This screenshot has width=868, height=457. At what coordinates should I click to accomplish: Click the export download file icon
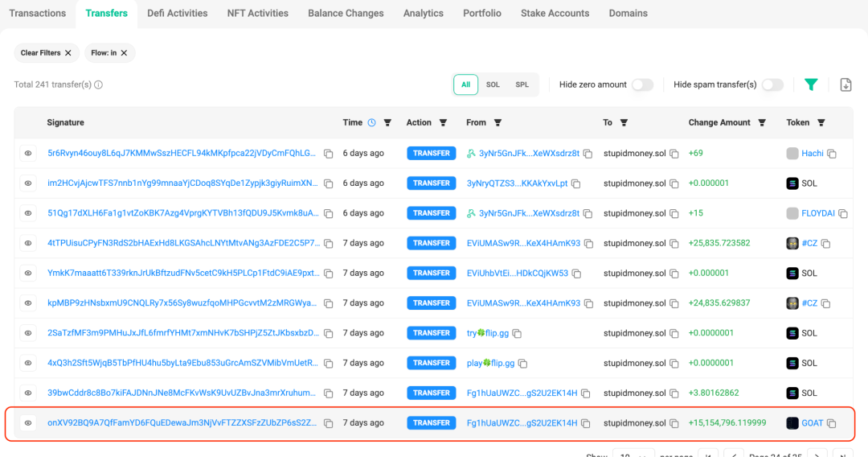pos(845,84)
